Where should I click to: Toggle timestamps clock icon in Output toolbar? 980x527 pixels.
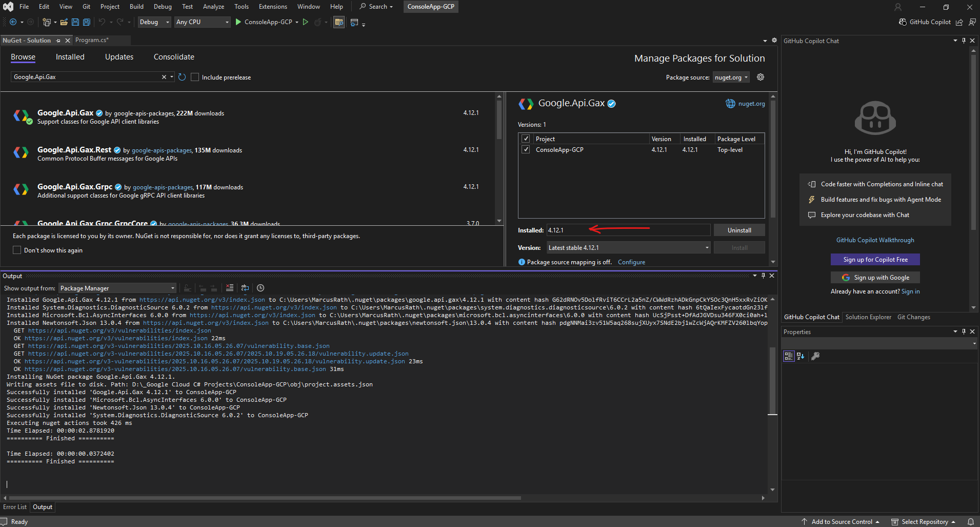(261, 288)
